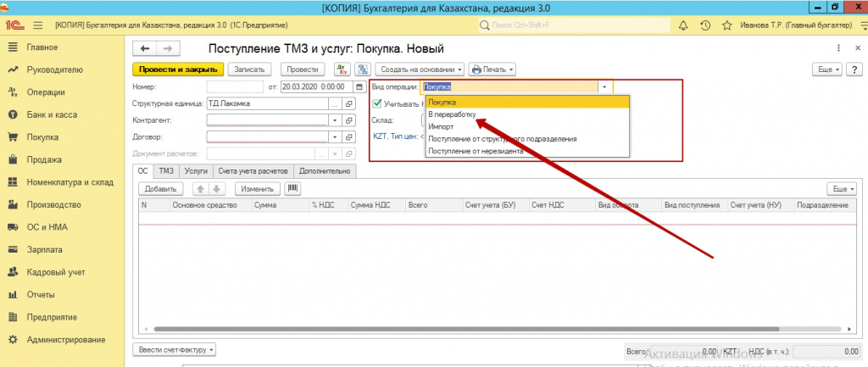Image resolution: width=868 pixels, height=367 pixels.
Task: Open Главное section
Action: [x=42, y=47]
